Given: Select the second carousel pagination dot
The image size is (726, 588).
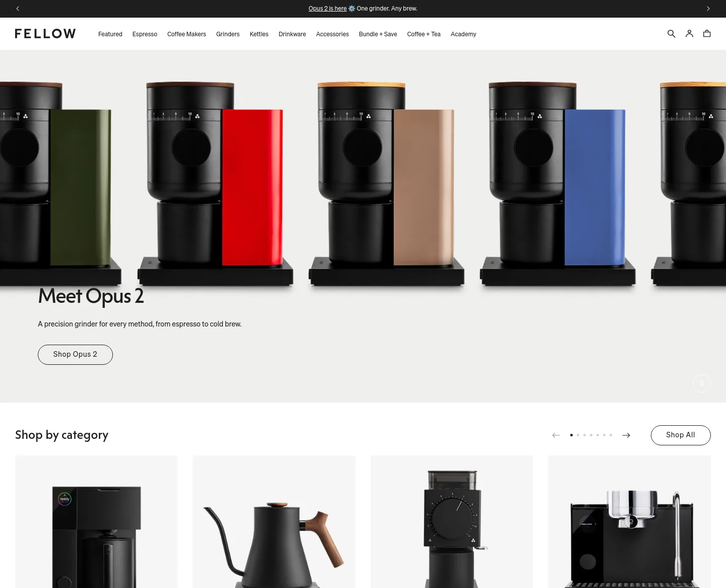Looking at the screenshot, I should tap(578, 435).
